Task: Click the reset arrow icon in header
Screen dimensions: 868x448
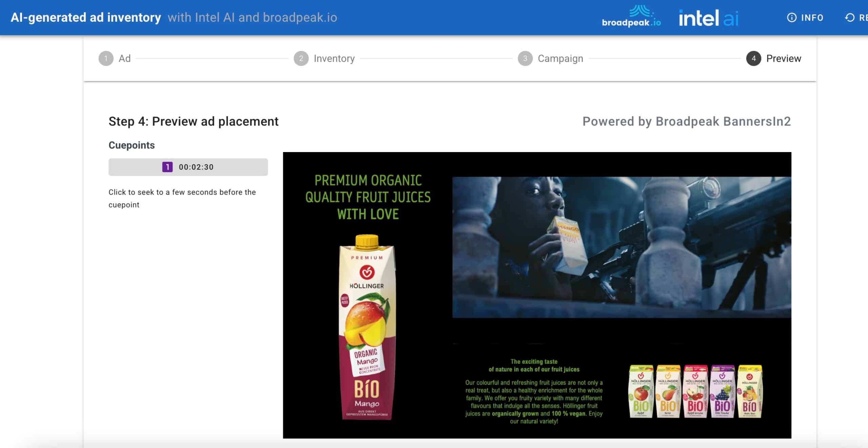Action: pyautogui.click(x=850, y=18)
